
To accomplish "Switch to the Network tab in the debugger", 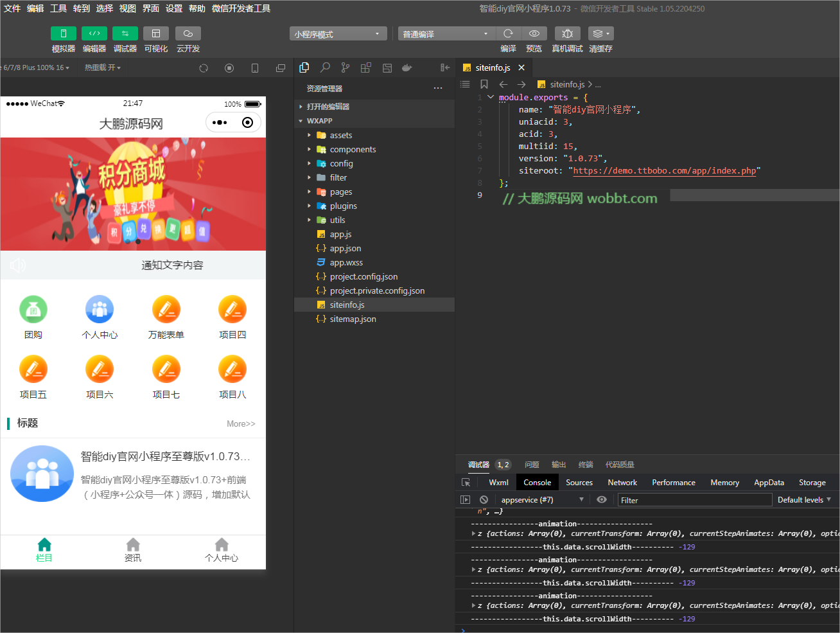I will point(622,482).
